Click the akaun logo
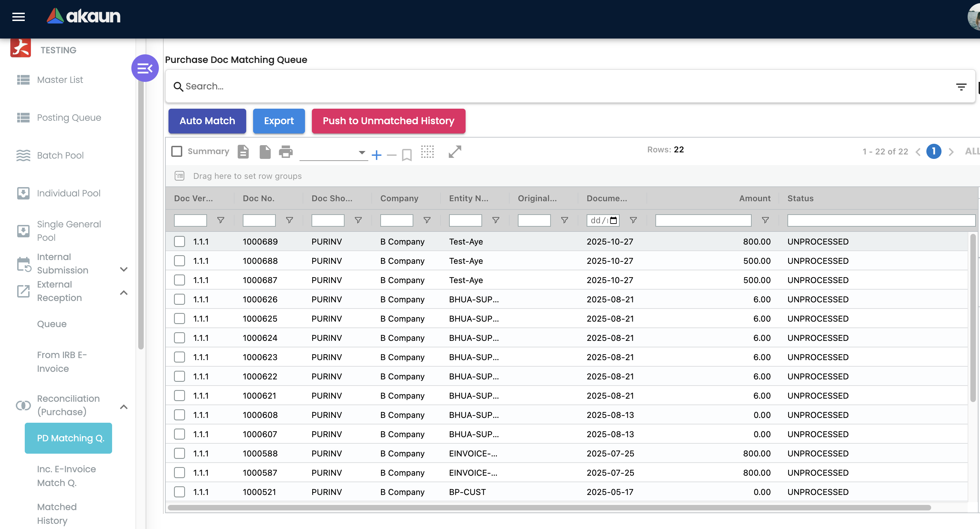 click(83, 16)
